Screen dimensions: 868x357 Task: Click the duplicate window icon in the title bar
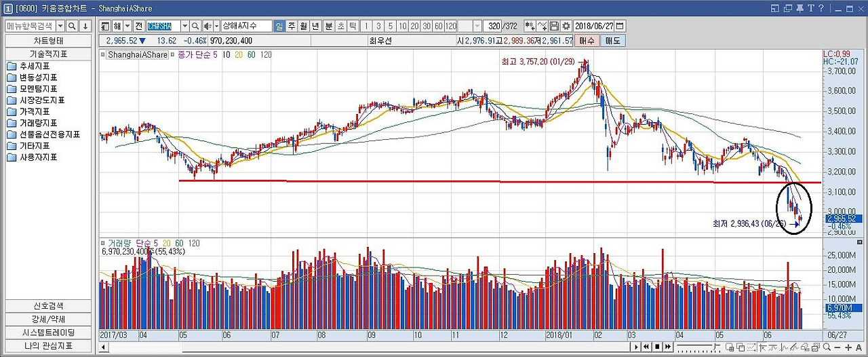[x=788, y=9]
